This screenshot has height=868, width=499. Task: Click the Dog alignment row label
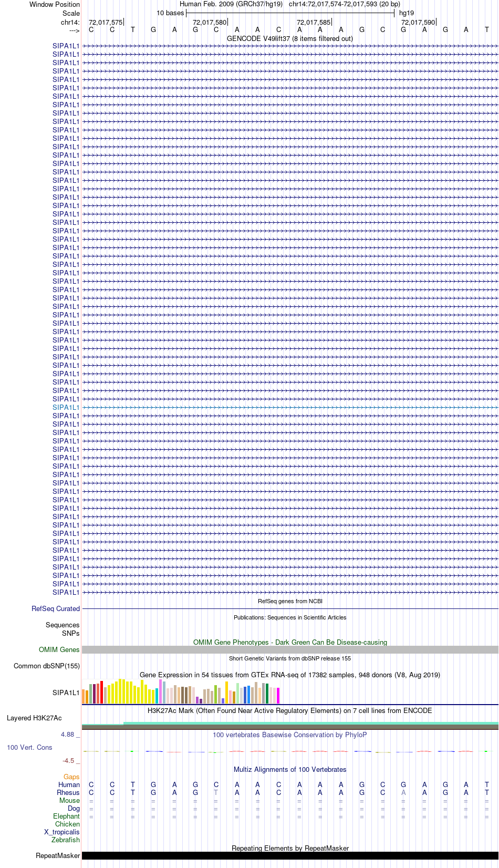[74, 808]
